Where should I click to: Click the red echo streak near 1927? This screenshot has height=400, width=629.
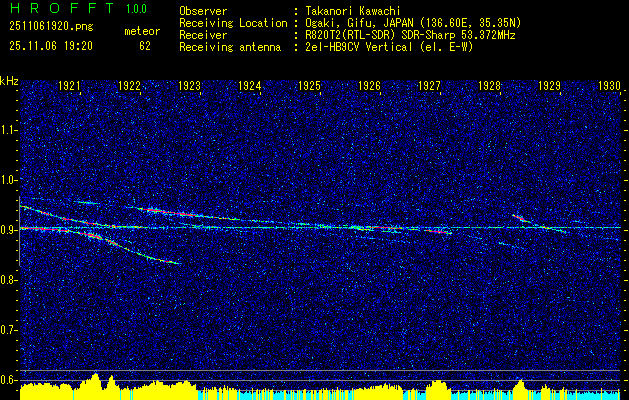pyautogui.click(x=438, y=231)
